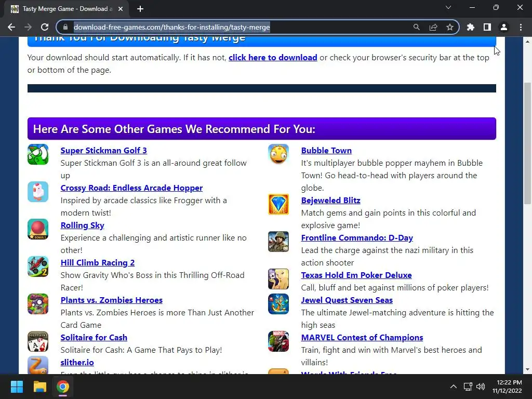Open the Solitaire for Cash link
The height and width of the screenshot is (399, 532).
click(94, 337)
